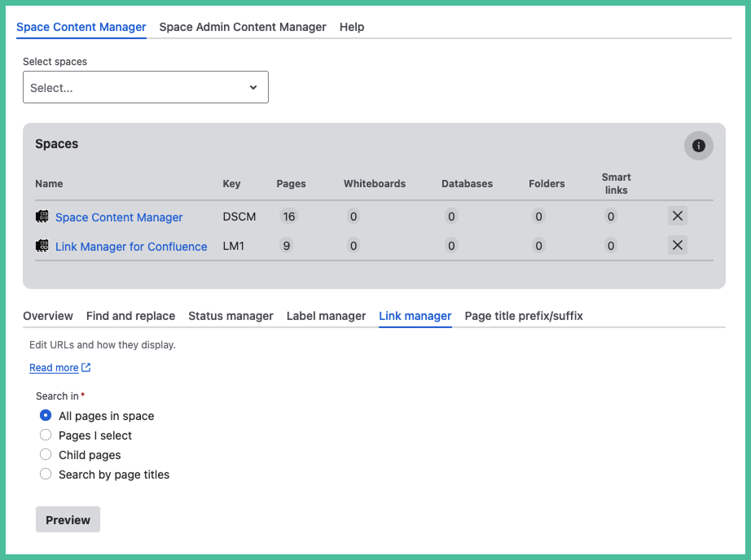This screenshot has height=560, width=751.
Task: Click the Spaces panel heading
Action: tap(56, 144)
